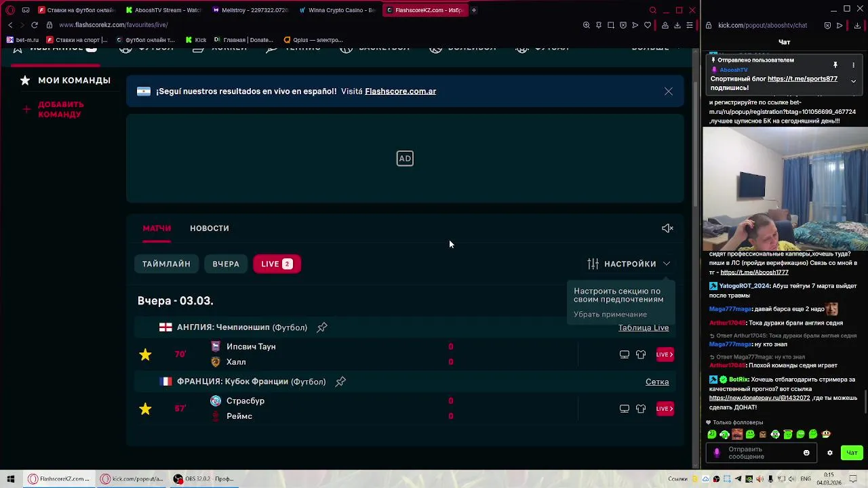Open the t.me/sports877 link in chat
Viewport: 868px width, 488px height.
802,79
